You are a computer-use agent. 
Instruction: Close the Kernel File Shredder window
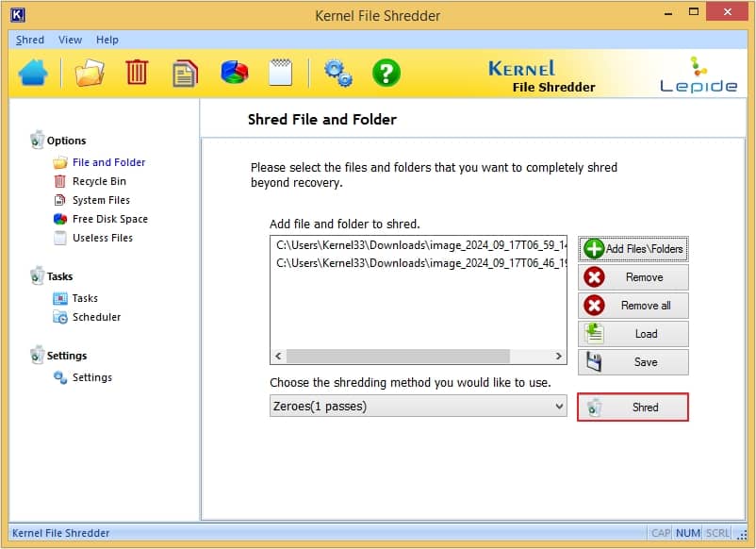point(727,11)
